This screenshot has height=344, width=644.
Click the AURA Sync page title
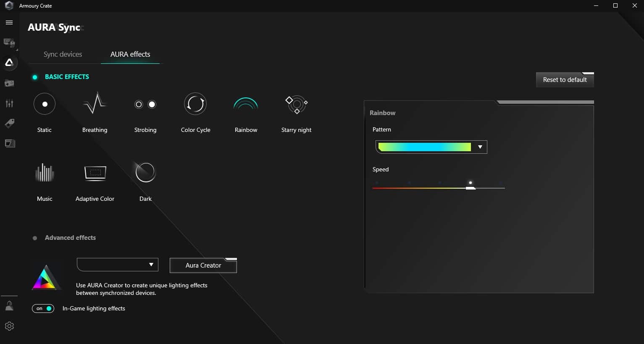click(x=54, y=27)
